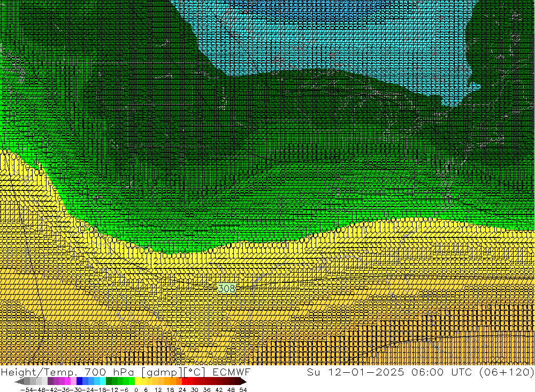The image size is (535, 392).
Task: Click the -54 value on the legend scale
Action: click(x=27, y=390)
